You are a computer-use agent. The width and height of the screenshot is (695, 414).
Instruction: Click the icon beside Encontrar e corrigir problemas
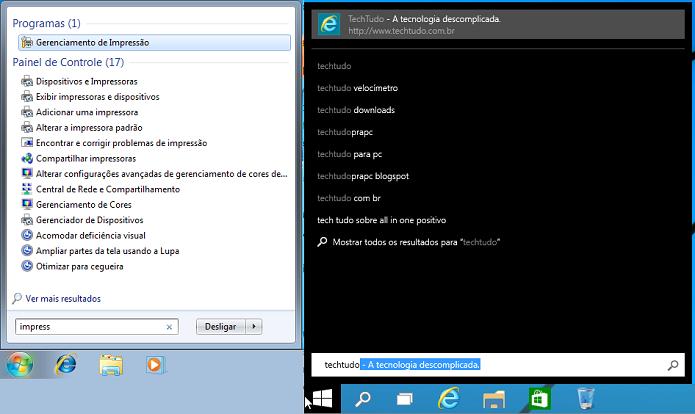click(x=27, y=143)
